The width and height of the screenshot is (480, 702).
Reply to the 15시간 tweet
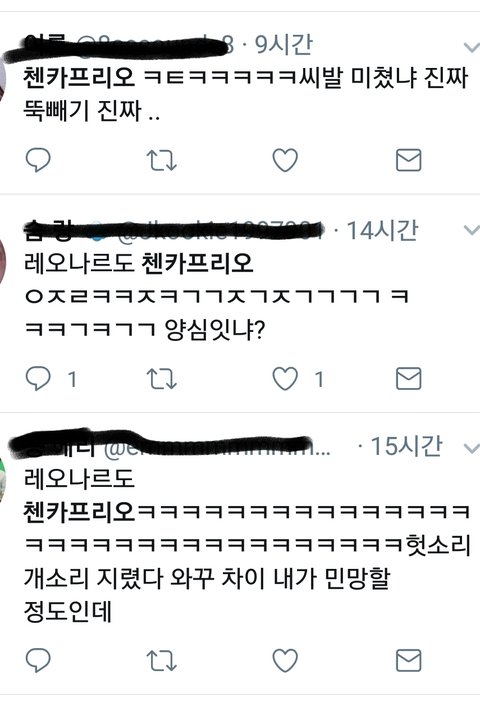point(38,660)
